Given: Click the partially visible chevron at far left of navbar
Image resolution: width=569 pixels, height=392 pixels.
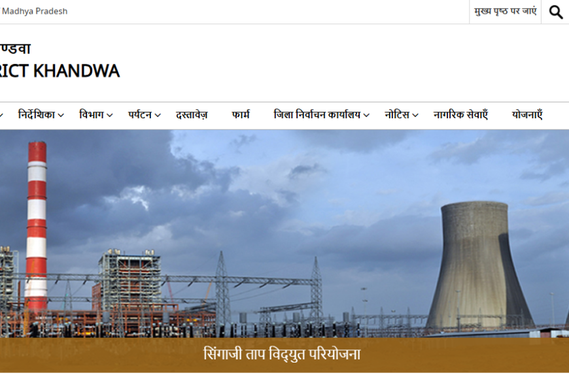Looking at the screenshot, I should 2,116.
